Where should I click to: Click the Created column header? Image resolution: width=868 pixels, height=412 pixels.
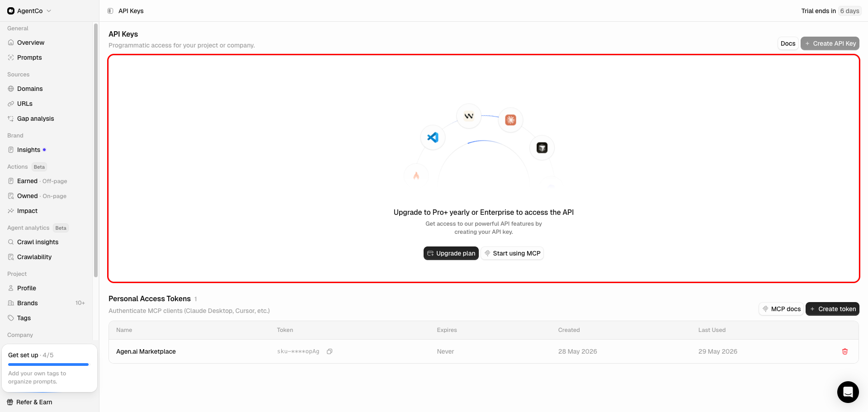(569, 330)
